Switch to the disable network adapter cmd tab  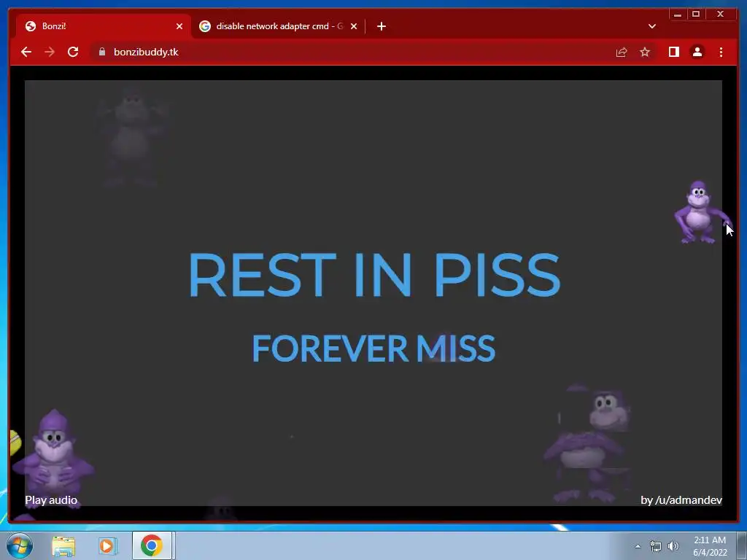[x=279, y=26]
